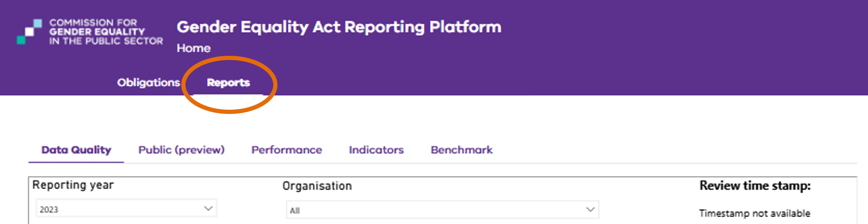Switch to the Reports tab
This screenshot has height=224, width=868.
(x=228, y=82)
